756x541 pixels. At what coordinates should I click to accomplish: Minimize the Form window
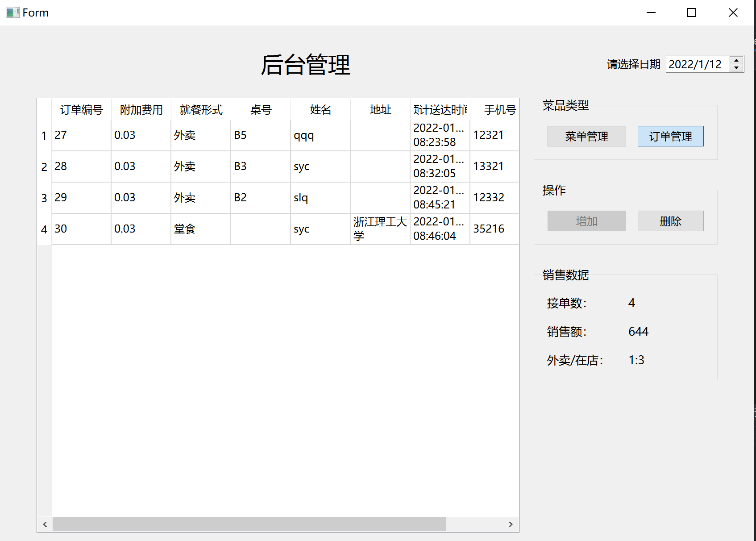point(651,12)
